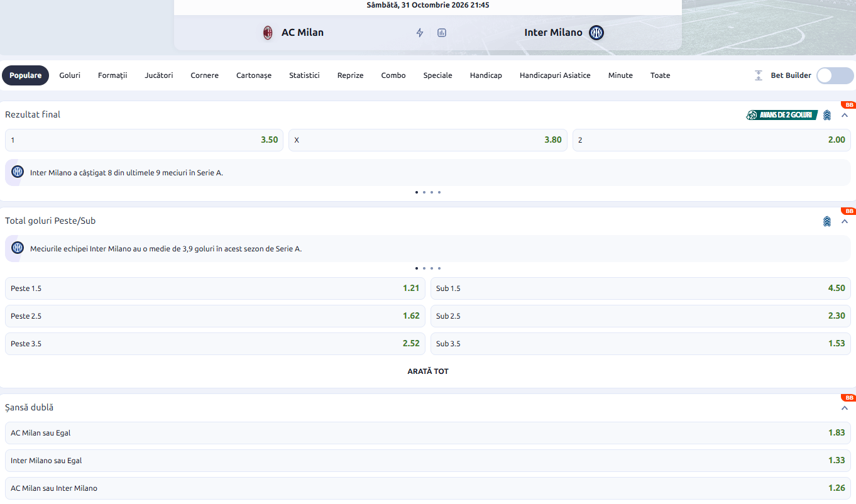This screenshot has height=504, width=856.
Task: Collapse the Rezultat final section
Action: tap(845, 115)
